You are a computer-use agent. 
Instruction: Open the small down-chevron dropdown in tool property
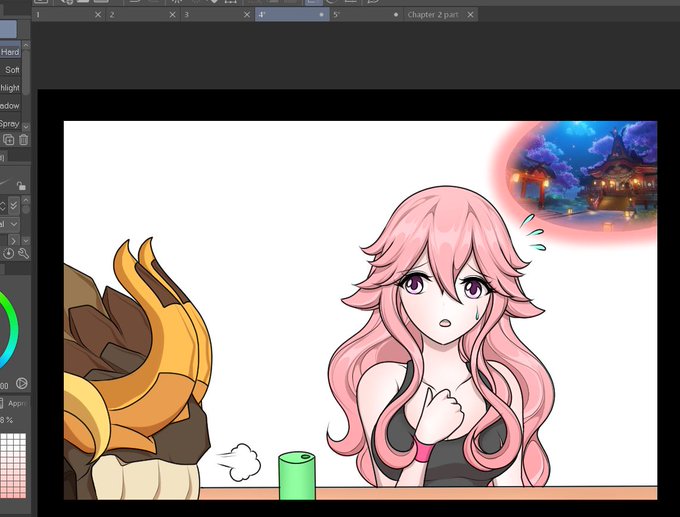(26, 240)
